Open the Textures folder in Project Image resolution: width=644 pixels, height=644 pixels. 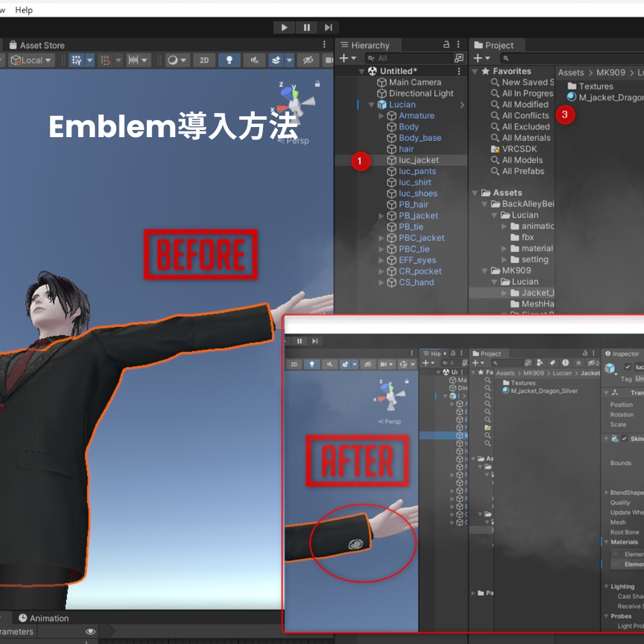tap(590, 86)
